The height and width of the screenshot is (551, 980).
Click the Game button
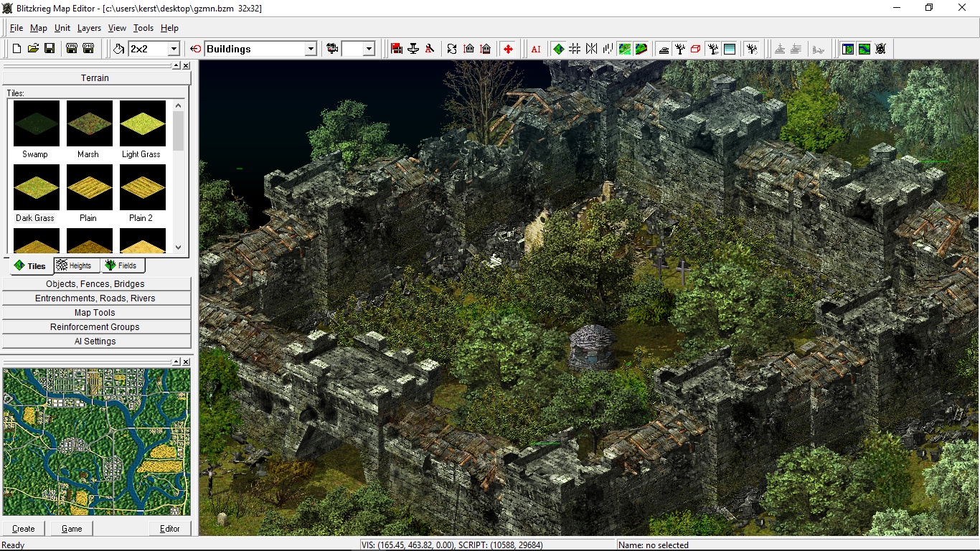pyautogui.click(x=72, y=529)
